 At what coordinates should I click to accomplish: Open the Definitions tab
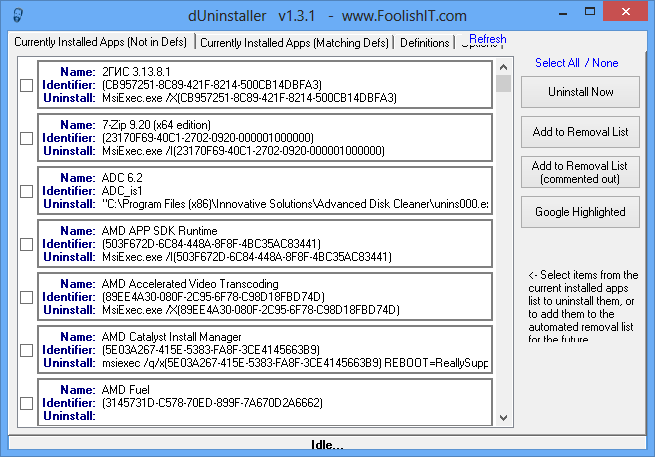pyautogui.click(x=424, y=43)
